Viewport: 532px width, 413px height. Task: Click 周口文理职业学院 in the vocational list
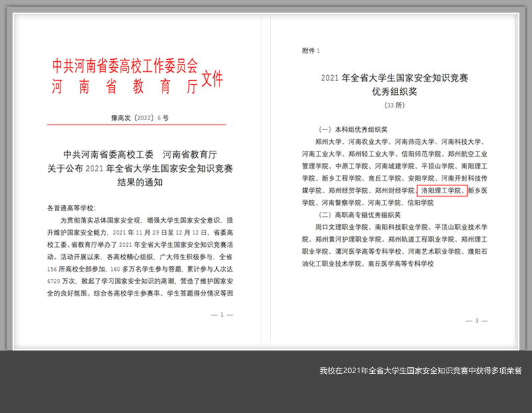(342, 227)
